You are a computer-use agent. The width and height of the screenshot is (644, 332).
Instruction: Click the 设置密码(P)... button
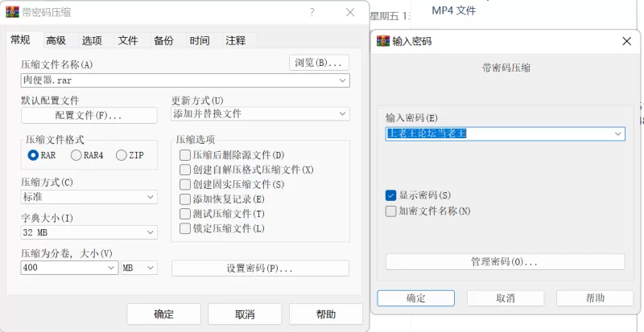(x=260, y=268)
